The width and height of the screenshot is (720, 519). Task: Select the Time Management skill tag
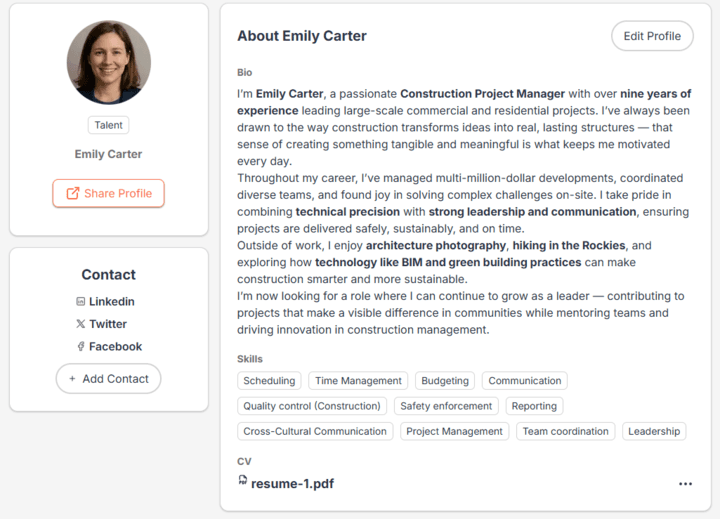(x=358, y=381)
